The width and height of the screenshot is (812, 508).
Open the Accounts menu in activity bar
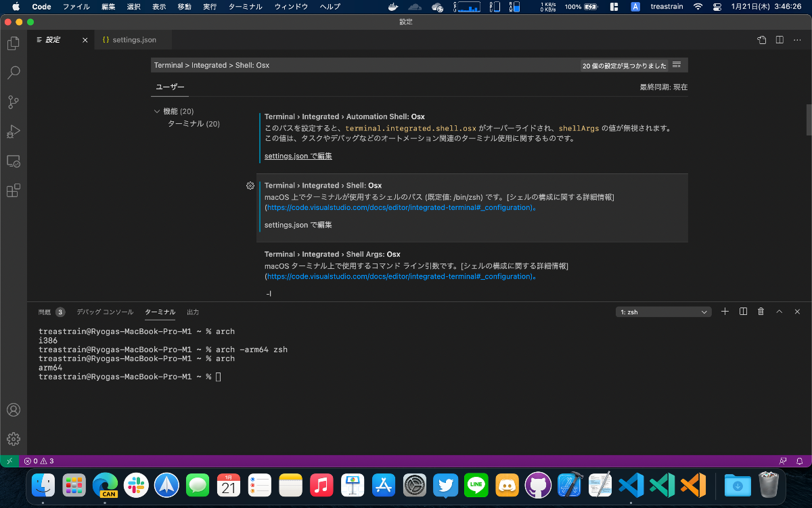point(13,410)
